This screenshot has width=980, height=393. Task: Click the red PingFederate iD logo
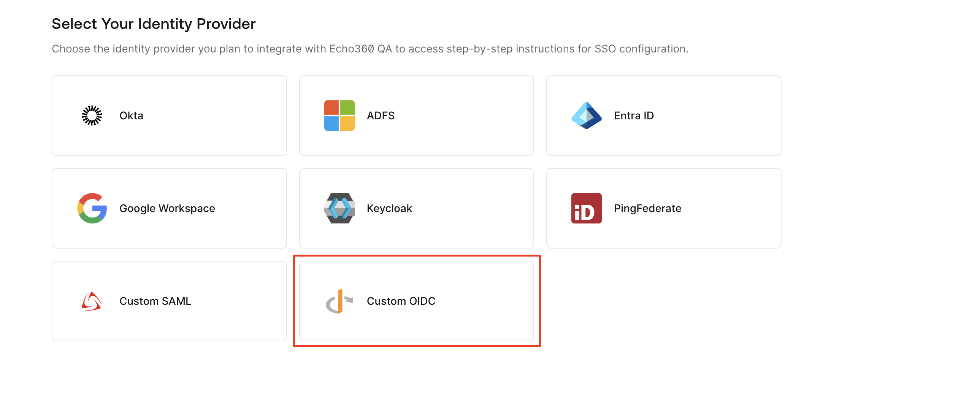[586, 208]
